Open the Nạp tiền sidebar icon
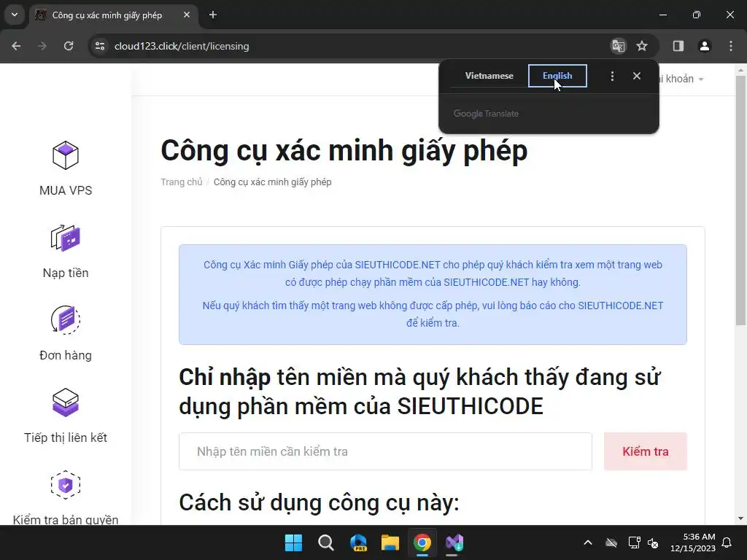The image size is (747, 560). [65, 238]
